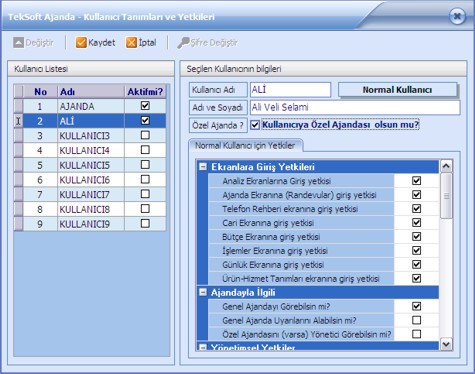Uncheck Bütçe Ekranına giriş yetkisi
The image size is (475, 374).
point(416,237)
